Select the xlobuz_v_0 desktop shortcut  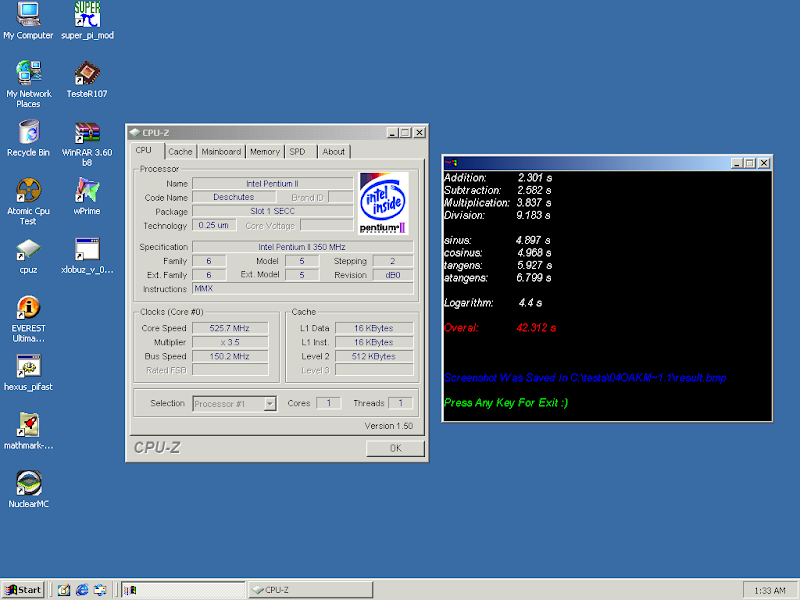87,256
